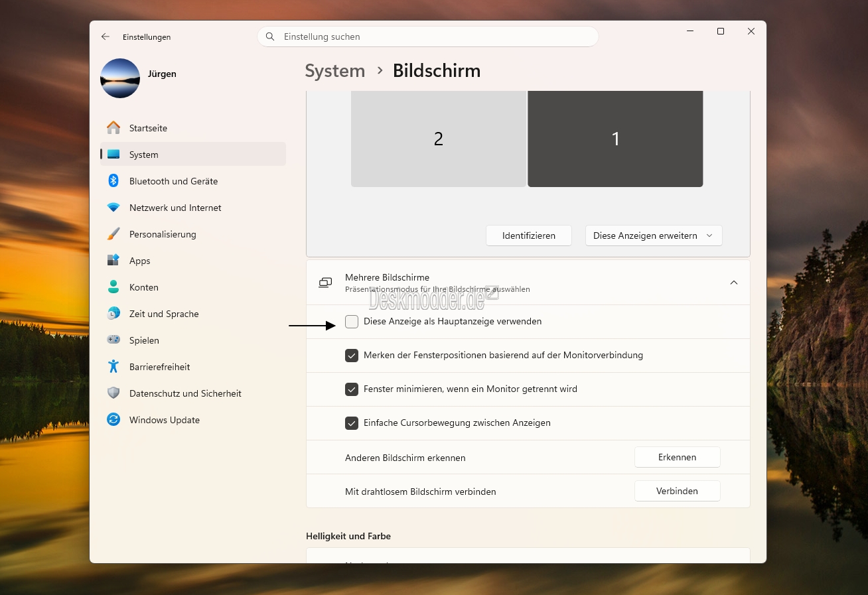
Task: Enable 'Diese Anzeige als Hauptanzeige verwenden' checkbox
Action: coord(352,322)
